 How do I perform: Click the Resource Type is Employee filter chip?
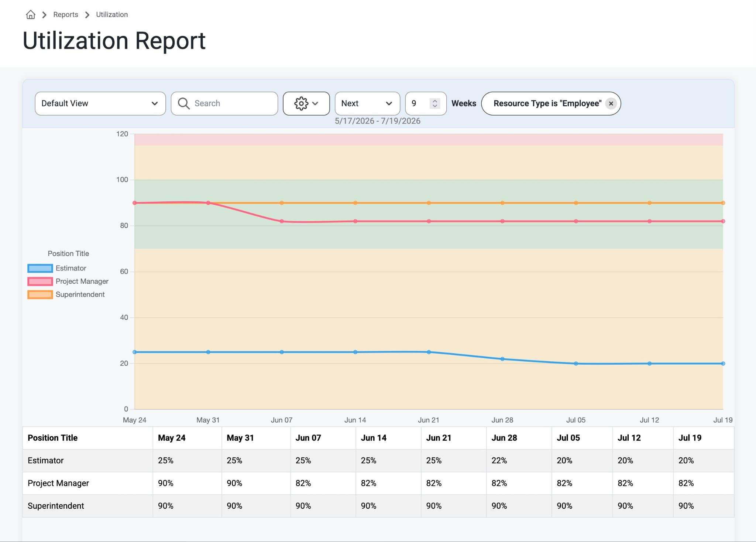(x=547, y=103)
